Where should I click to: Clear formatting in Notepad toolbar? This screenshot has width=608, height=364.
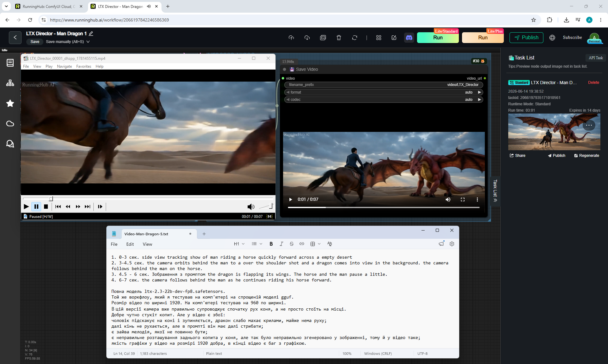point(330,244)
